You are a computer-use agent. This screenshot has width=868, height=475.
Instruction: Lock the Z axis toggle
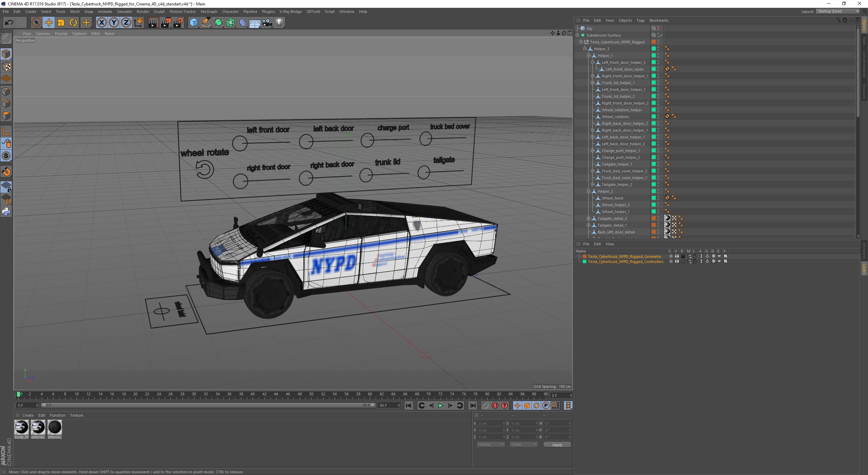pyautogui.click(x=126, y=23)
